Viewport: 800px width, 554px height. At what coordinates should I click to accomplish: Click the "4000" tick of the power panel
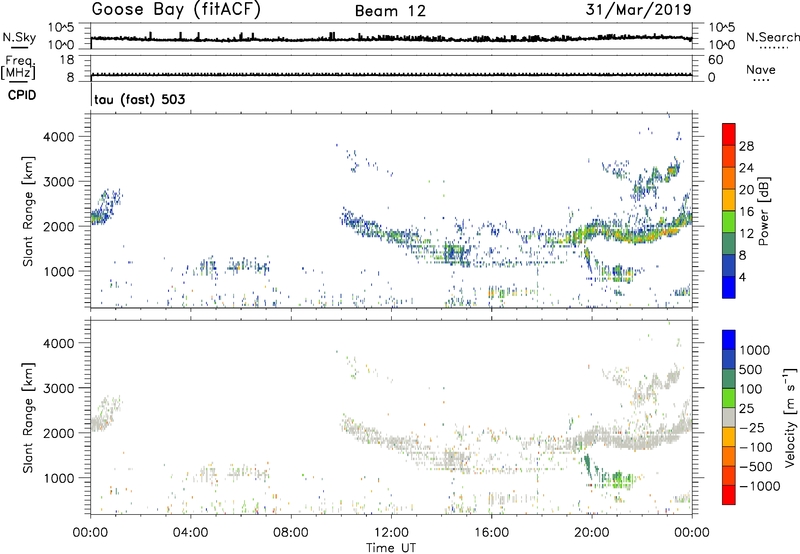[58, 137]
